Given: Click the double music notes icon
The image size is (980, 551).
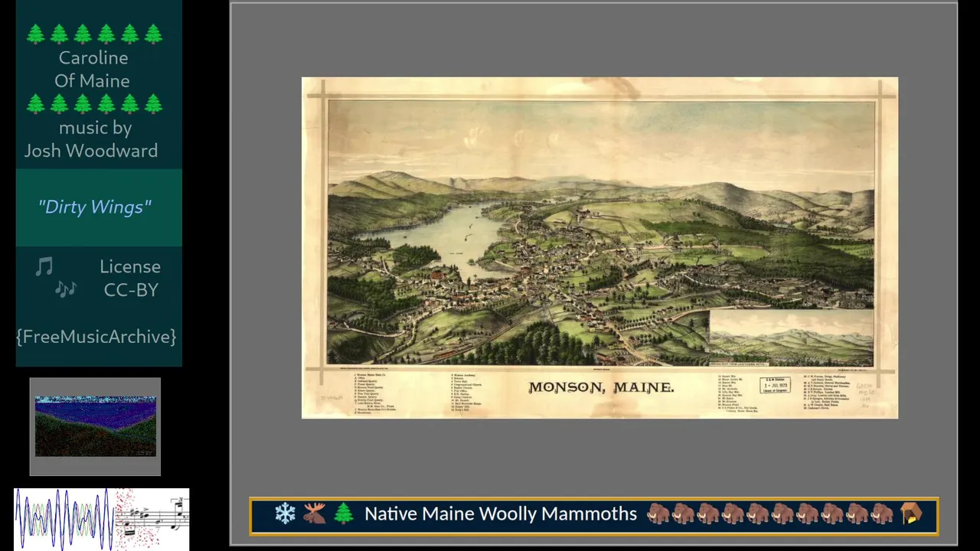Looking at the screenshot, I should 66,289.
